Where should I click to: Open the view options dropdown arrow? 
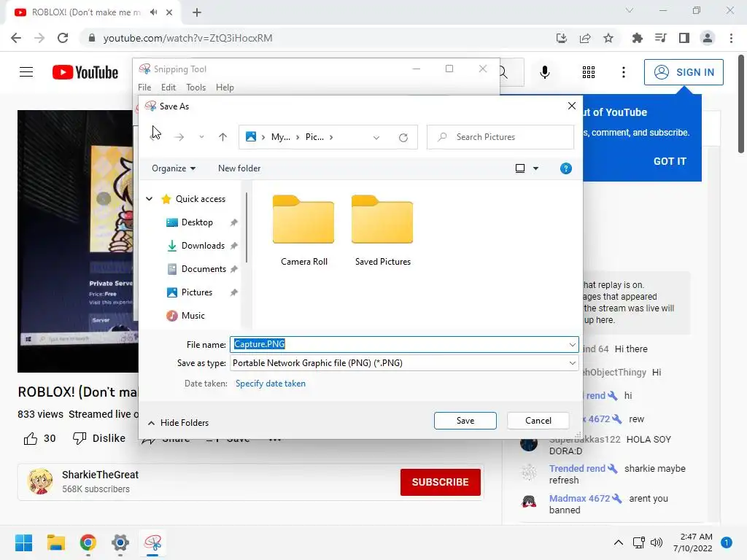click(535, 168)
